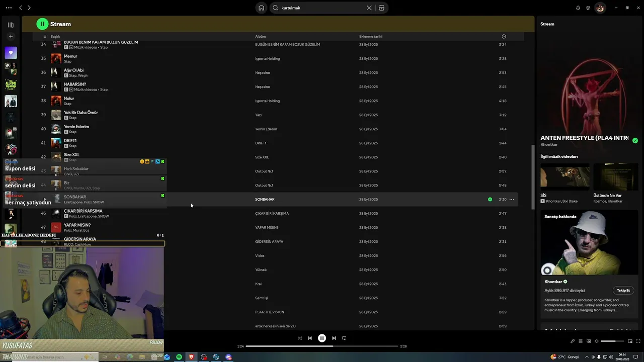Navigate back with the left arrow

(21, 8)
